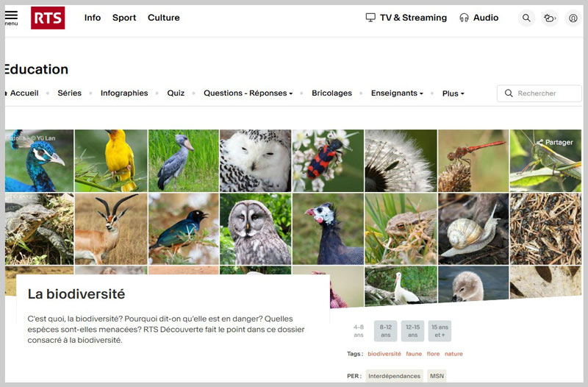588x387 pixels.
Task: Toggle the 15 ans et + age filter
Action: point(440,331)
